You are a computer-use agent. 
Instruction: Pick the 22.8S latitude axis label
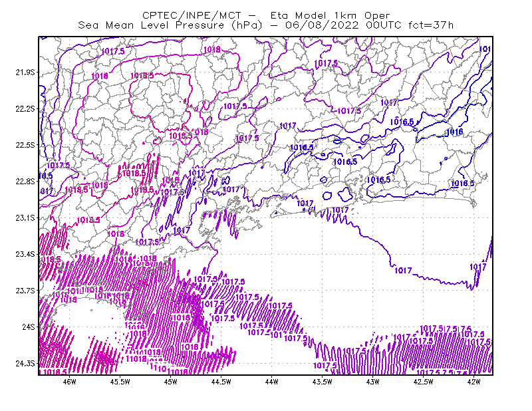click(25, 182)
